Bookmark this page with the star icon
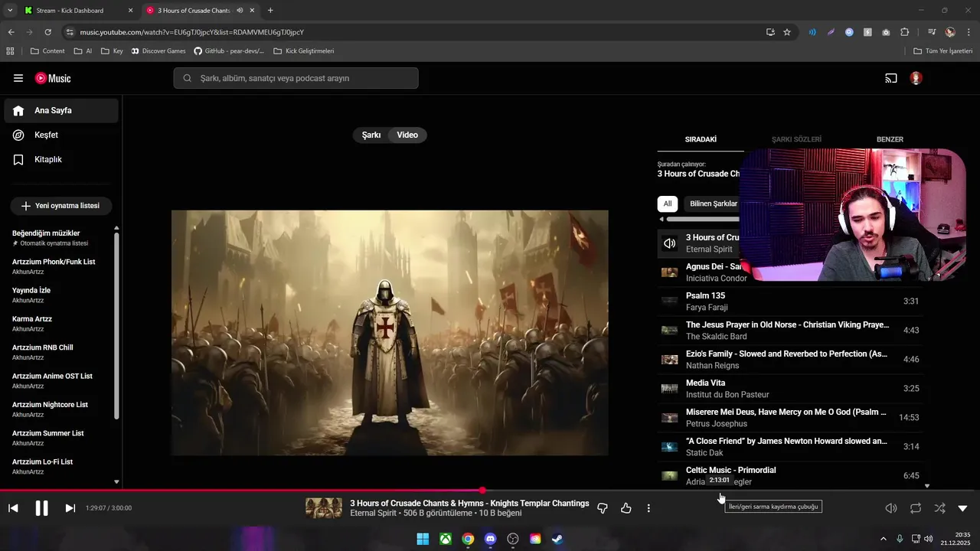 [787, 32]
